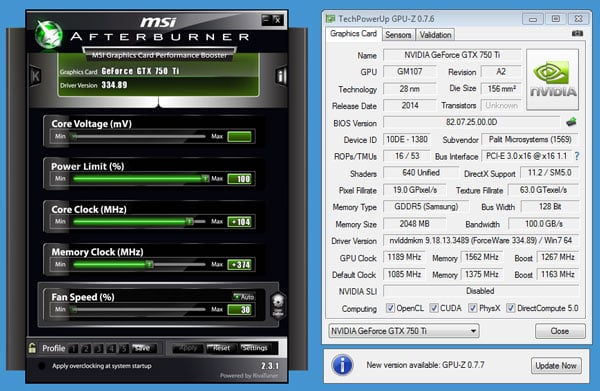Click the Core Voltage slider track
600x391 pixels.
(139, 136)
